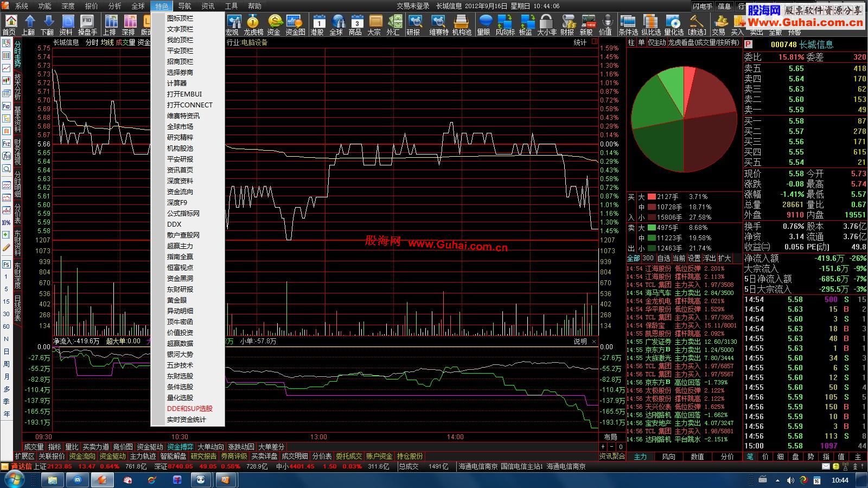The image size is (868, 488).
Task: Open the 研报 search icon
Action: click(x=414, y=25)
